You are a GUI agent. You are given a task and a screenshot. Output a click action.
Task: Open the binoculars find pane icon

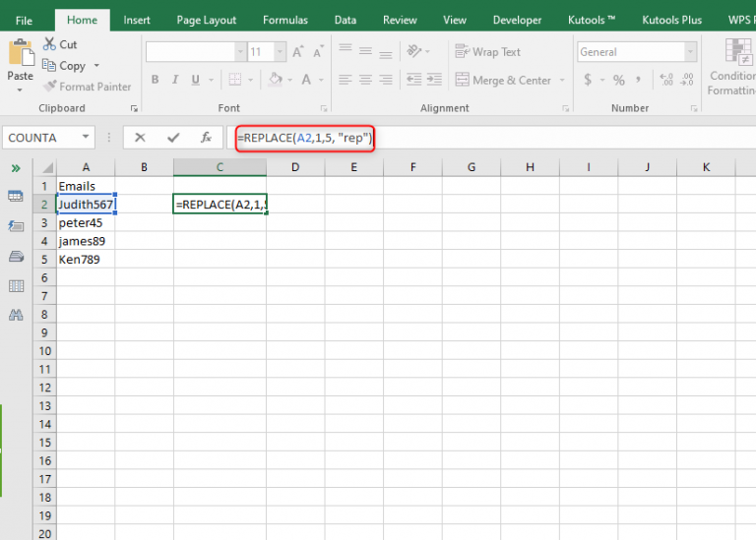(16, 315)
